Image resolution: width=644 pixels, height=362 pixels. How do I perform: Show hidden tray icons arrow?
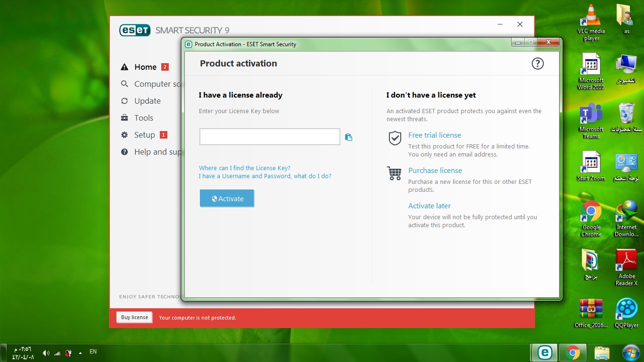coord(80,353)
